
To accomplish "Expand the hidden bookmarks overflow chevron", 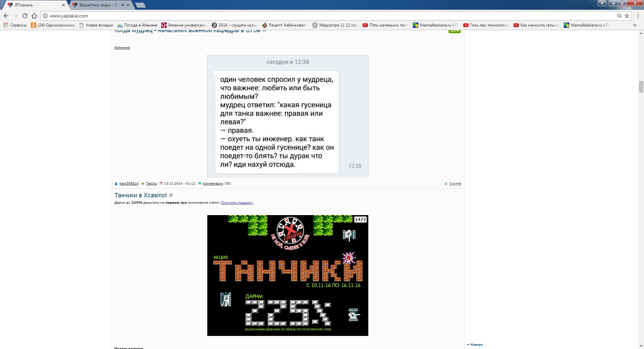I will [x=635, y=25].
